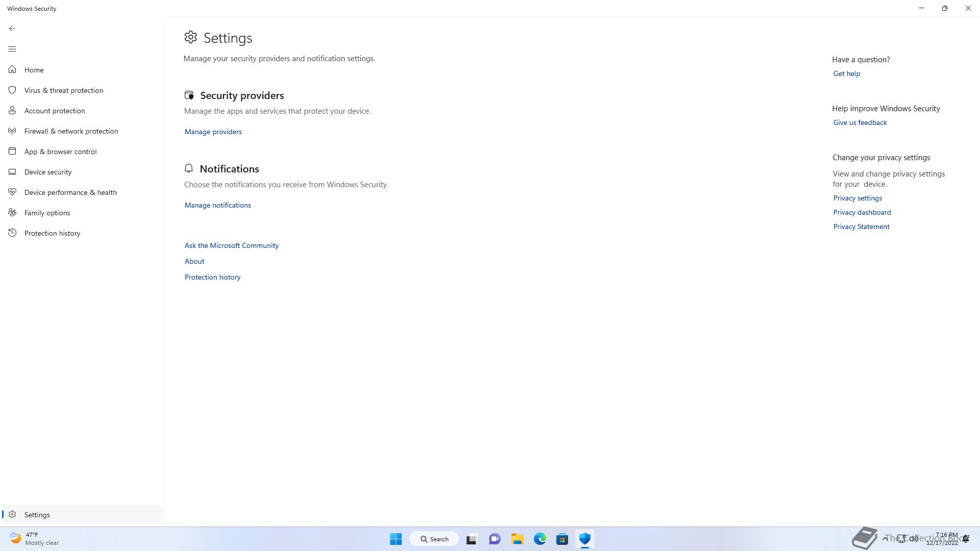Click the Device security laptop icon
980x551 pixels.
[x=12, y=171]
